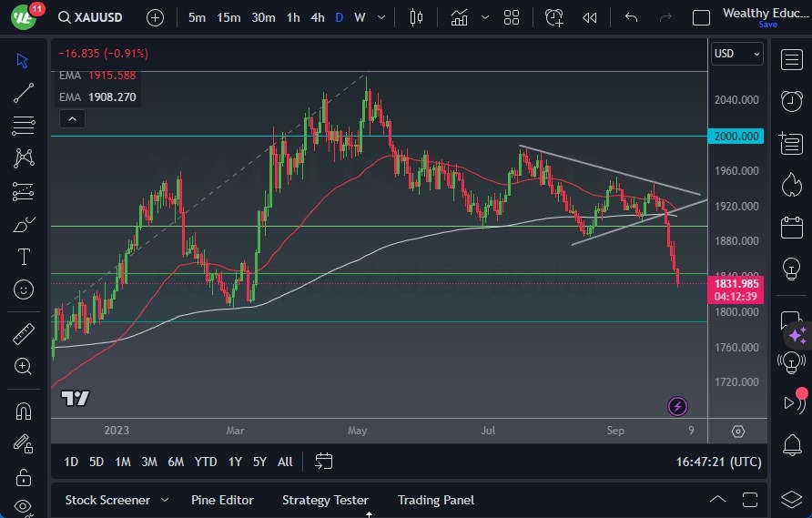Set date range to YTD

point(206,462)
